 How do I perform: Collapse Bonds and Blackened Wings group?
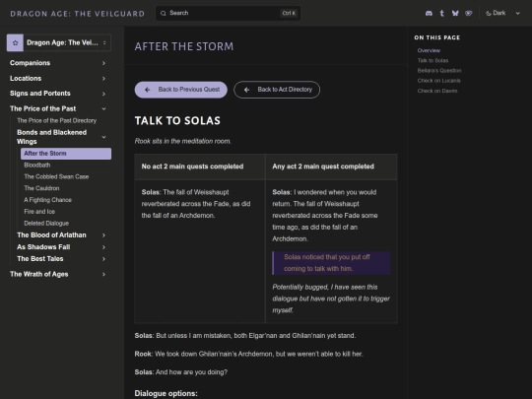[x=62, y=137]
